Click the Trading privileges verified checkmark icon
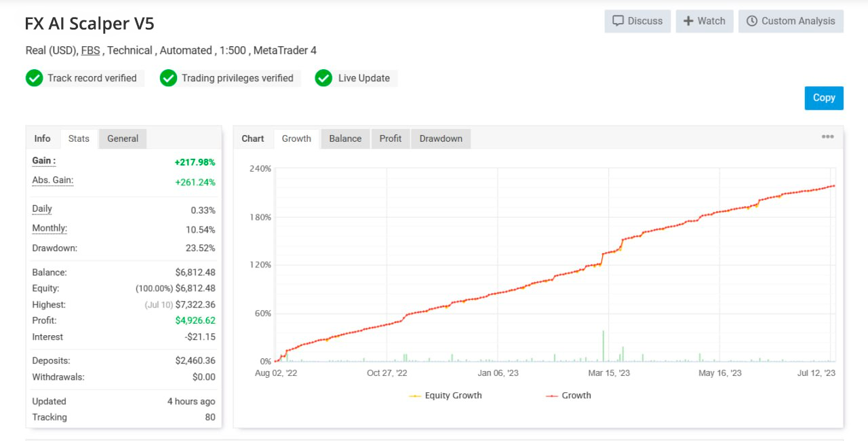This screenshot has width=868, height=441. [168, 78]
